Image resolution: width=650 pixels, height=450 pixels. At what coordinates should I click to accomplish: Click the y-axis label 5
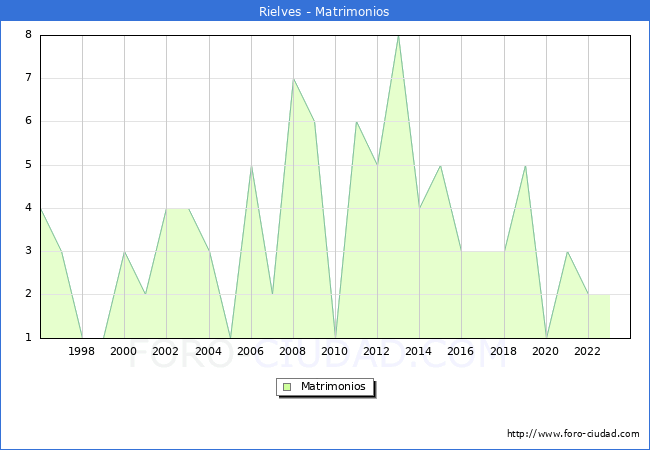click(x=29, y=165)
